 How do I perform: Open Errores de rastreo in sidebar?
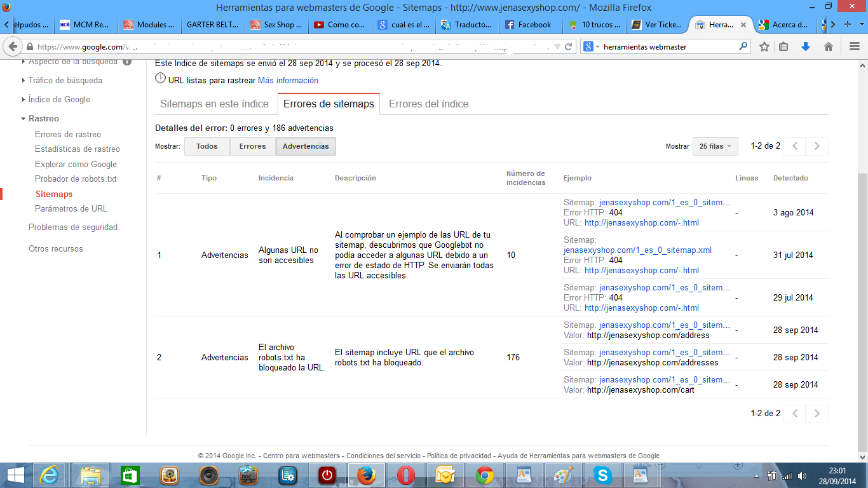pyautogui.click(x=68, y=134)
